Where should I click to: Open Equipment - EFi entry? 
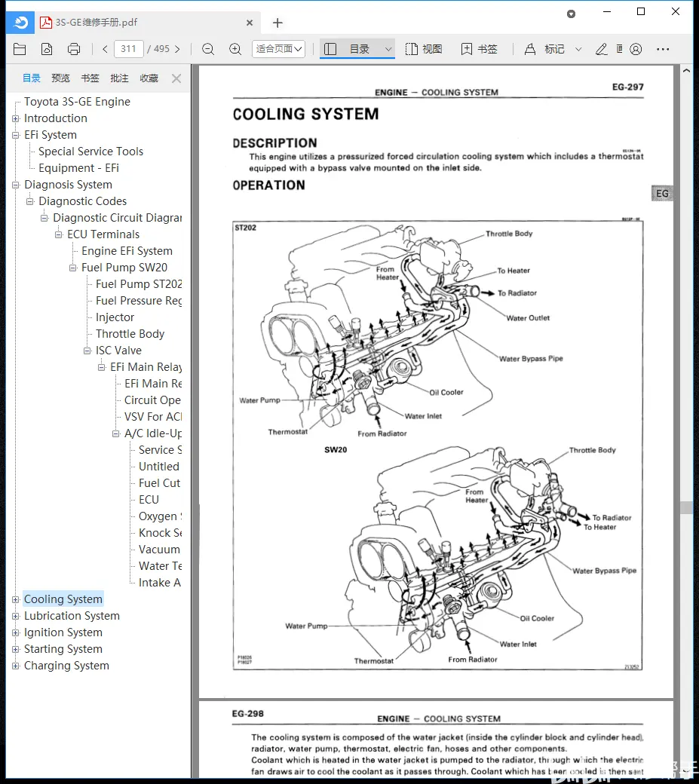(78, 168)
